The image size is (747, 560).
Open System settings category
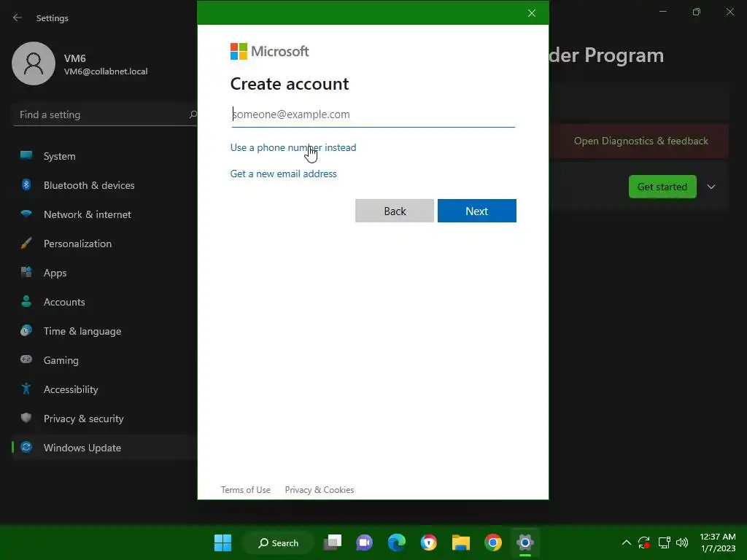coord(105,156)
